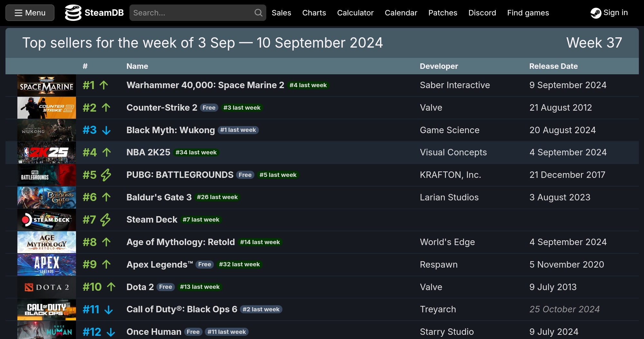Open Black Myth Wukong thumbnail
The image size is (644, 339).
[x=47, y=130]
